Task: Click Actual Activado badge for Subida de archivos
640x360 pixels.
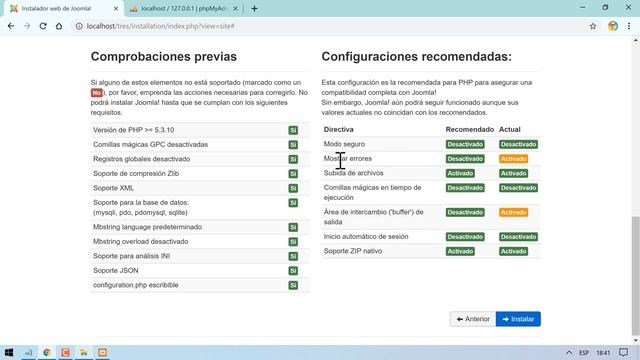Action: coord(513,173)
